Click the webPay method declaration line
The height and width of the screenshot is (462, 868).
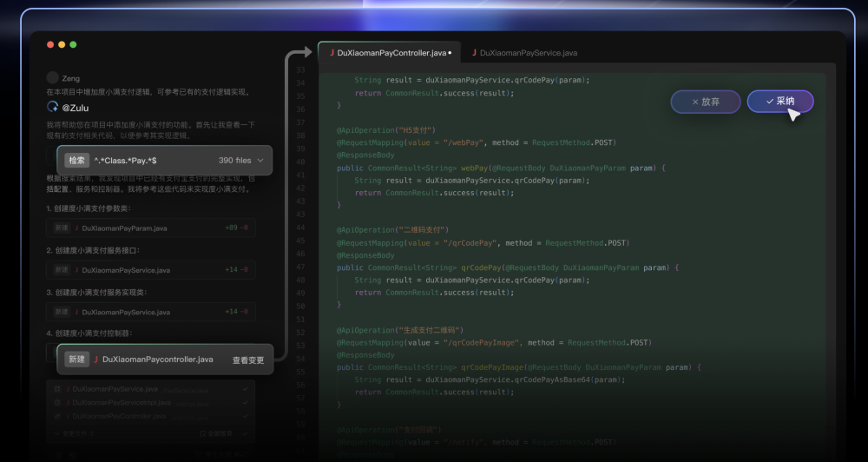[501, 168]
